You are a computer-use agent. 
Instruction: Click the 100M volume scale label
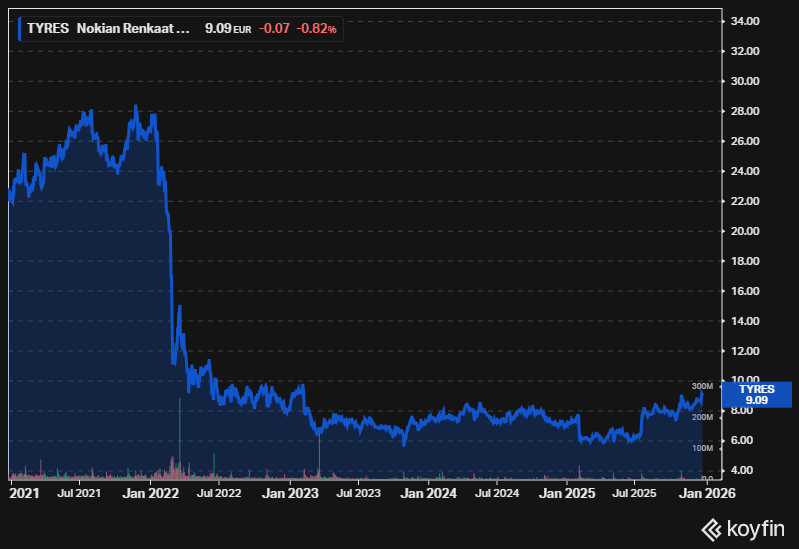pyautogui.click(x=702, y=448)
